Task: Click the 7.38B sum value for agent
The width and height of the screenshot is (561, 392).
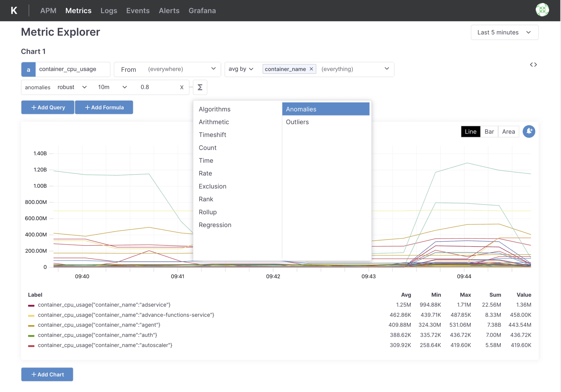Action: pos(494,325)
